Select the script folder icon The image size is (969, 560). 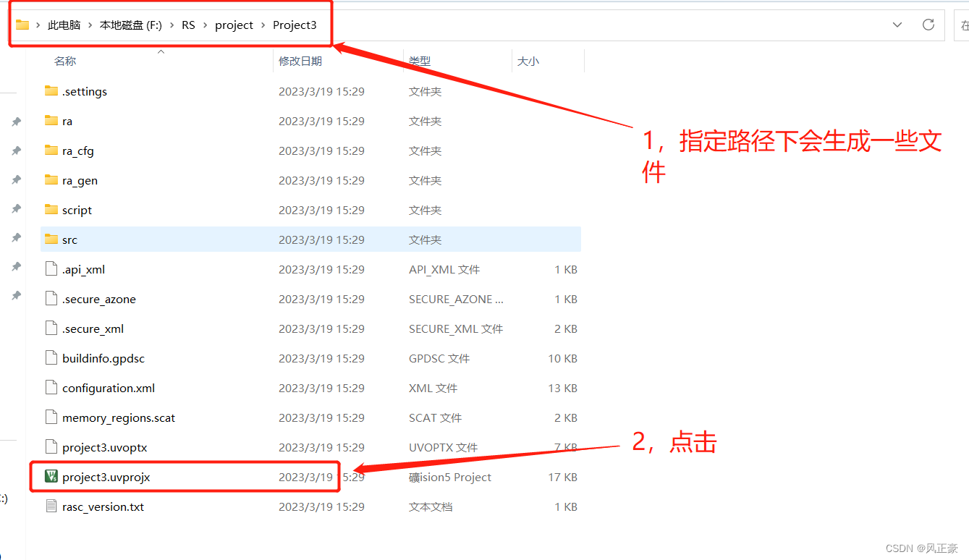pyautogui.click(x=51, y=210)
